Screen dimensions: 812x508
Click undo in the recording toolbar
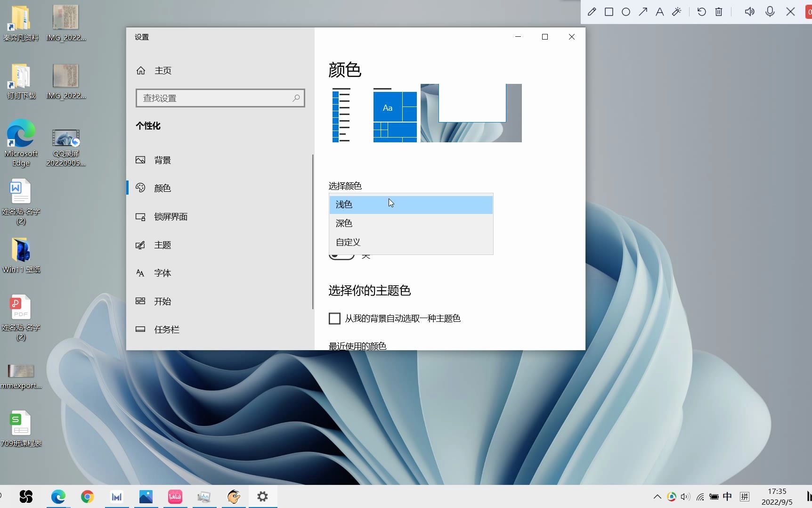[x=701, y=11]
